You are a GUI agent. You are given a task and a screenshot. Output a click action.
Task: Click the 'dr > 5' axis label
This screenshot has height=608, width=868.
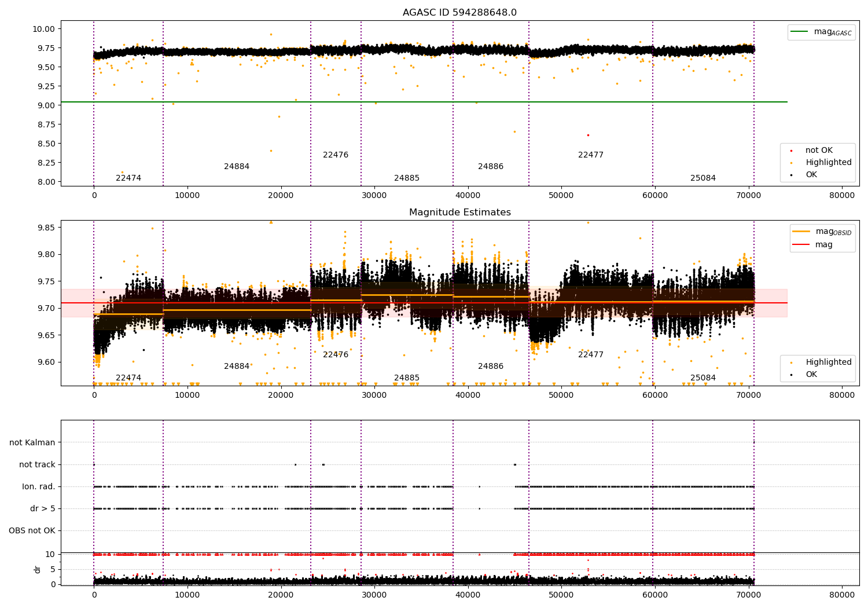point(43,509)
